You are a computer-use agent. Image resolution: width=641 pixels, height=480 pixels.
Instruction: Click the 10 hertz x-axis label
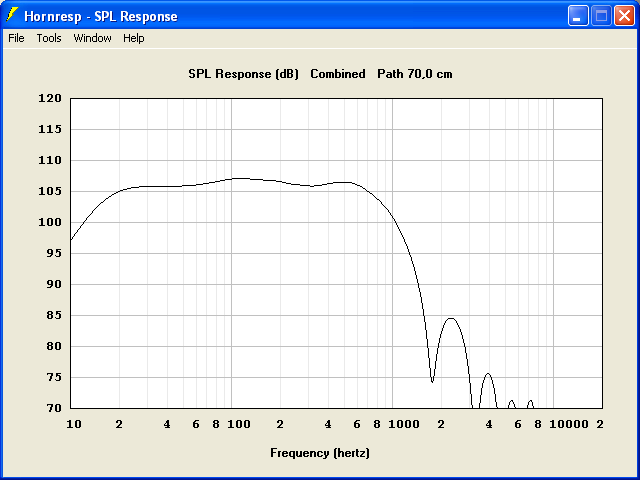pos(74,424)
